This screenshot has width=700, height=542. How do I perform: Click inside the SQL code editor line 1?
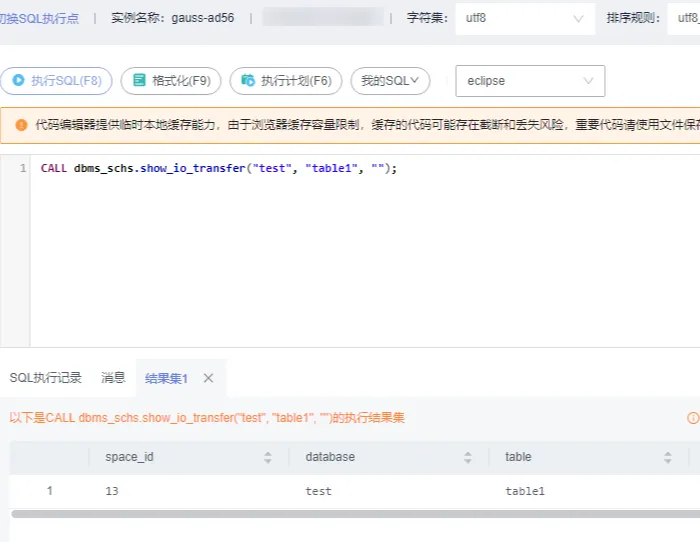(219, 168)
